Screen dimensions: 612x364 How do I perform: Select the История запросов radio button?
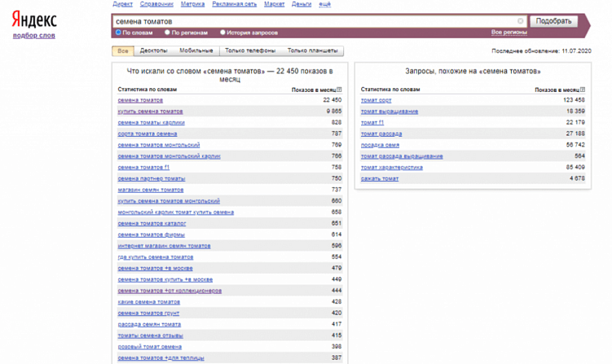click(x=222, y=33)
